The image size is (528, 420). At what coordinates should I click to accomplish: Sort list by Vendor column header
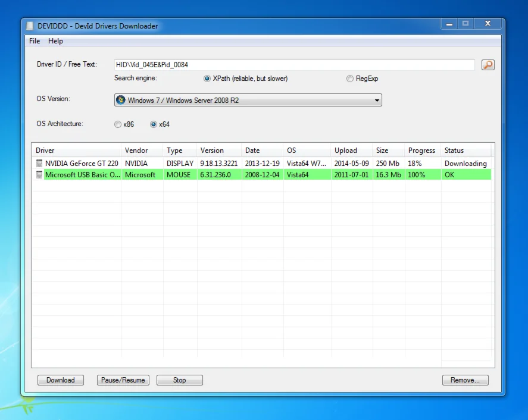136,151
